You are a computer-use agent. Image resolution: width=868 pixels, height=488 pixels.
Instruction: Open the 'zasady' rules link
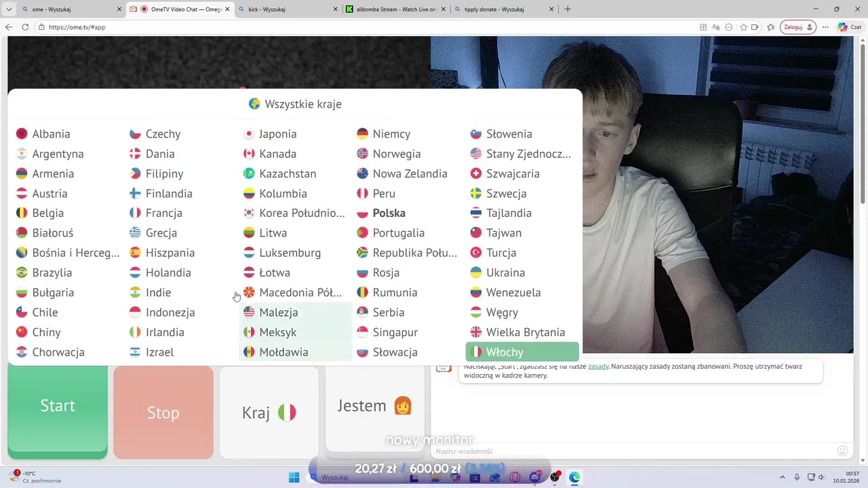(598, 367)
